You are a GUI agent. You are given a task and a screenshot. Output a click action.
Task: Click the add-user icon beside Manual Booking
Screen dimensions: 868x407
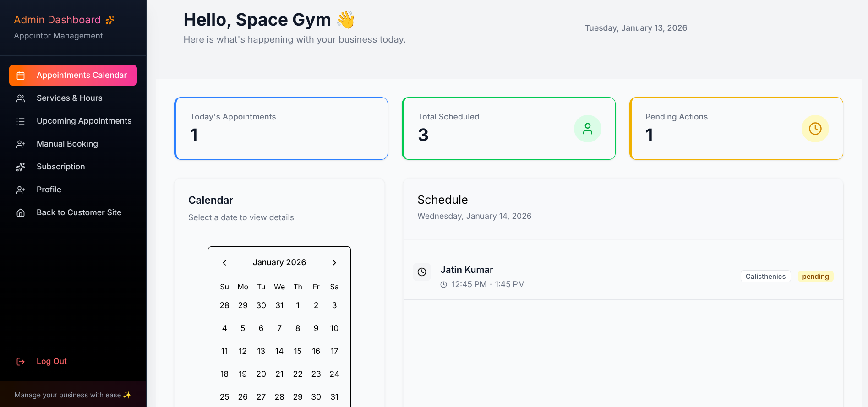21,144
